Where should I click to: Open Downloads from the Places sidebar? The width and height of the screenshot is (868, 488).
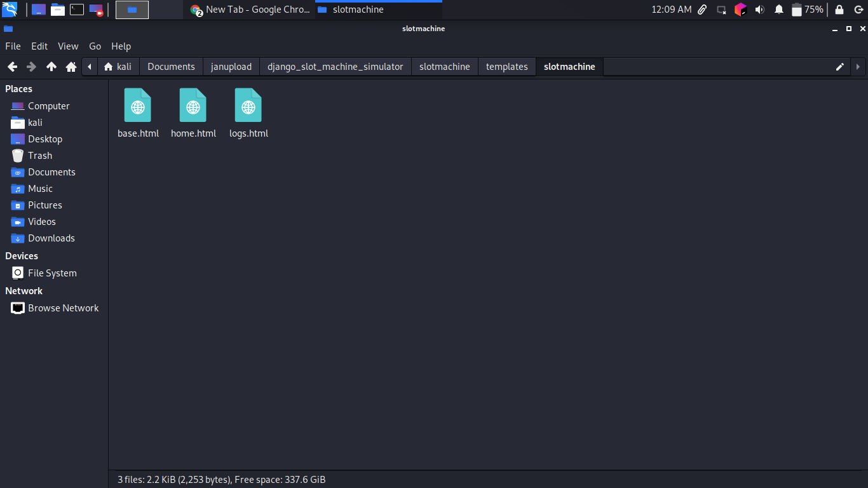coord(50,238)
